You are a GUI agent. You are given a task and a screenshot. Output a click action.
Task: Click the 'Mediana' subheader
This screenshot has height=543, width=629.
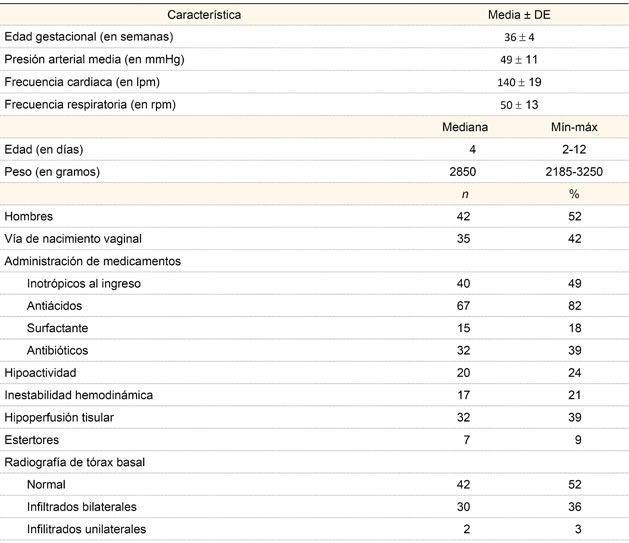463,127
